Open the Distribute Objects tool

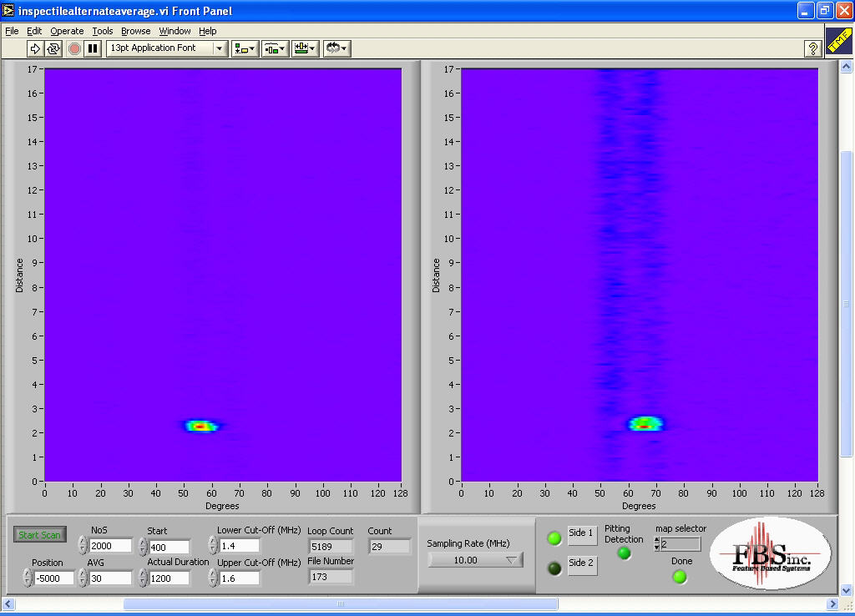[275, 48]
